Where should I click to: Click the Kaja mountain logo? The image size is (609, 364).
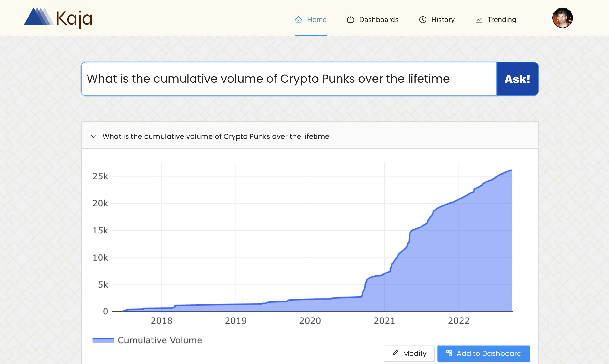(39, 17)
